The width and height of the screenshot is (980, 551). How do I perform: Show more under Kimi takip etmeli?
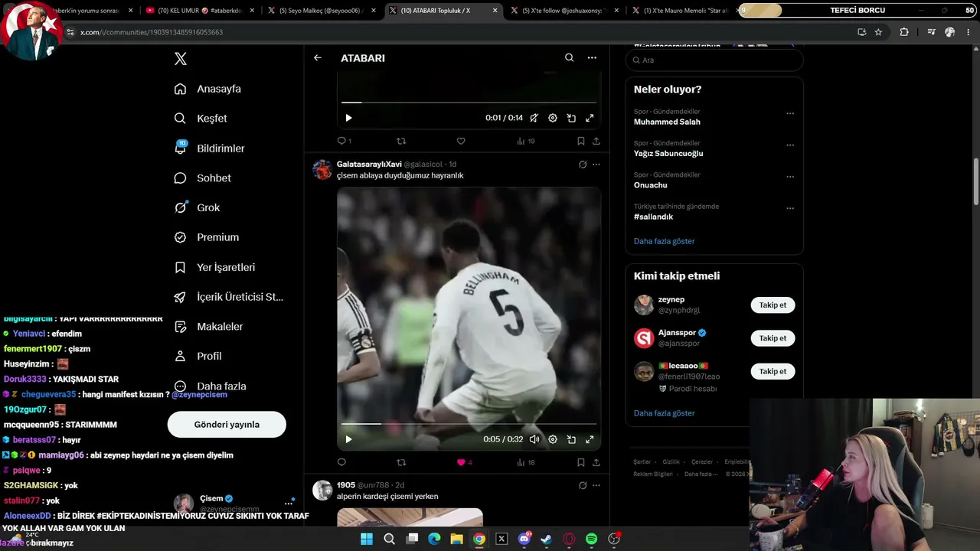(x=664, y=413)
